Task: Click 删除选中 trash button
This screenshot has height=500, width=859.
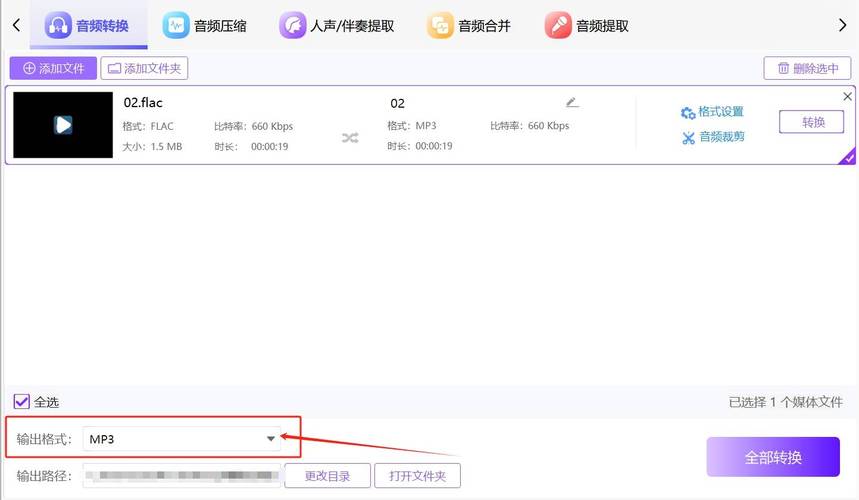Action: (x=804, y=68)
